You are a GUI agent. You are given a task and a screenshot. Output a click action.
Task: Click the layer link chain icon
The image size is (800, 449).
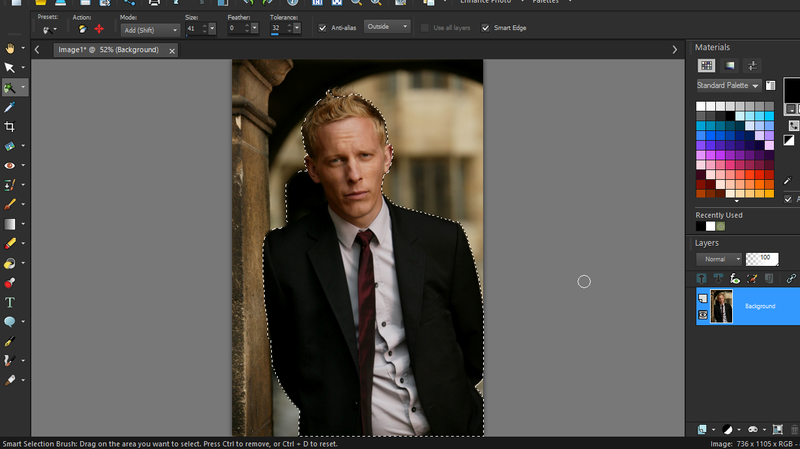tap(791, 279)
